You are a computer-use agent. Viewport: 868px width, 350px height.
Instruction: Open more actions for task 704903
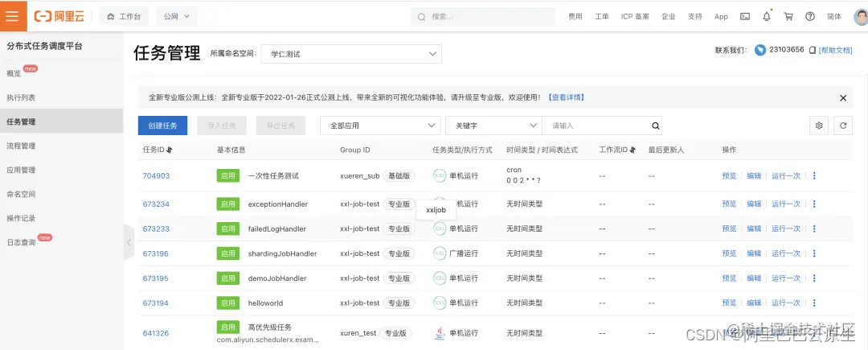tap(813, 175)
